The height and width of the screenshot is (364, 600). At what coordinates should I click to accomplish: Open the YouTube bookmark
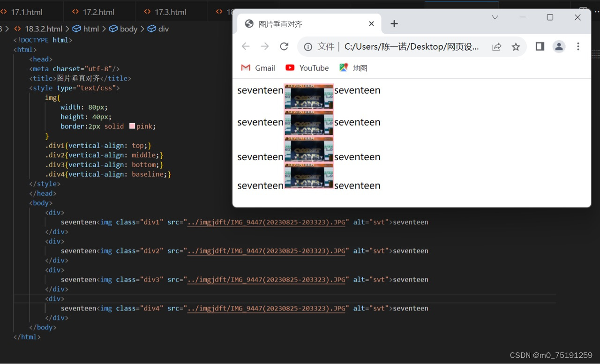307,68
